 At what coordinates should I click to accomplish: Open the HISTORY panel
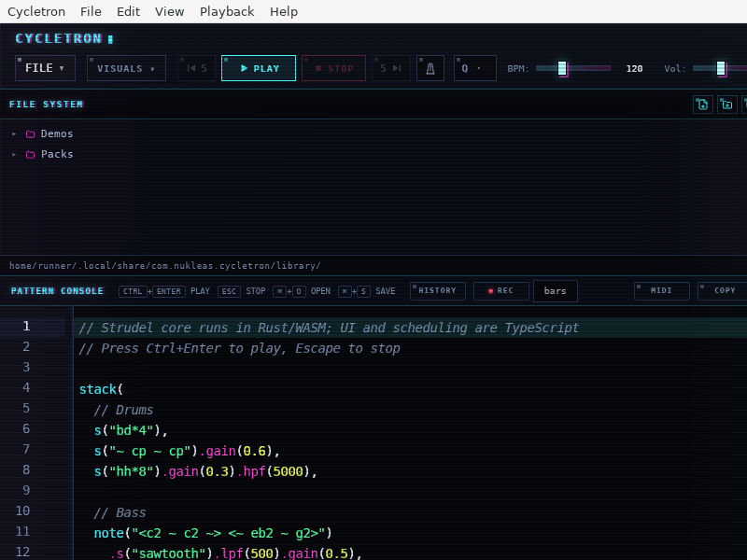pos(438,291)
